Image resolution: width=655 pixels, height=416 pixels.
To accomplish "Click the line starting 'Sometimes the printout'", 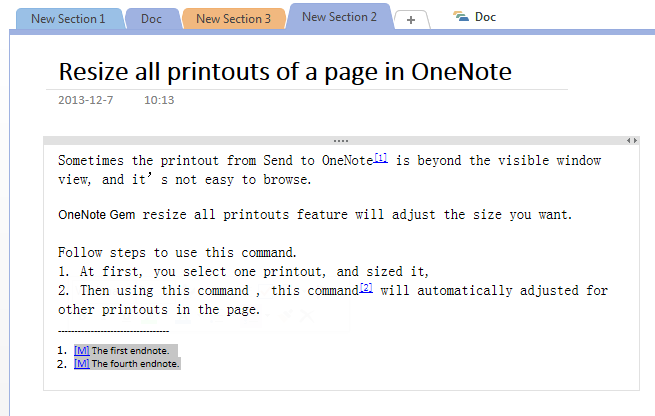I will pos(329,160).
